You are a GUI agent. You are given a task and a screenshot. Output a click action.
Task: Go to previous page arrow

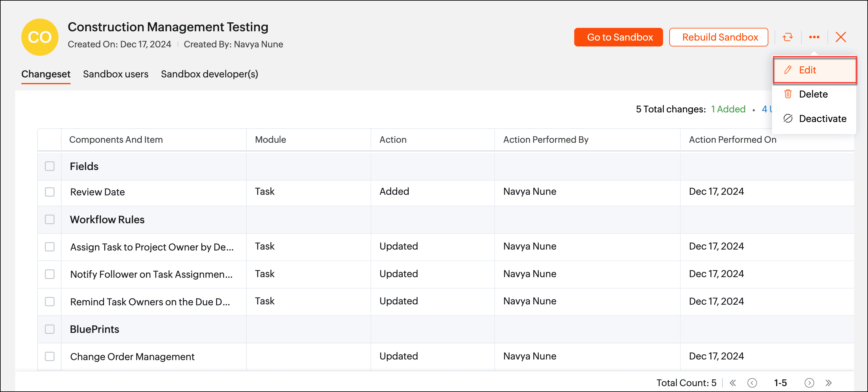[752, 383]
